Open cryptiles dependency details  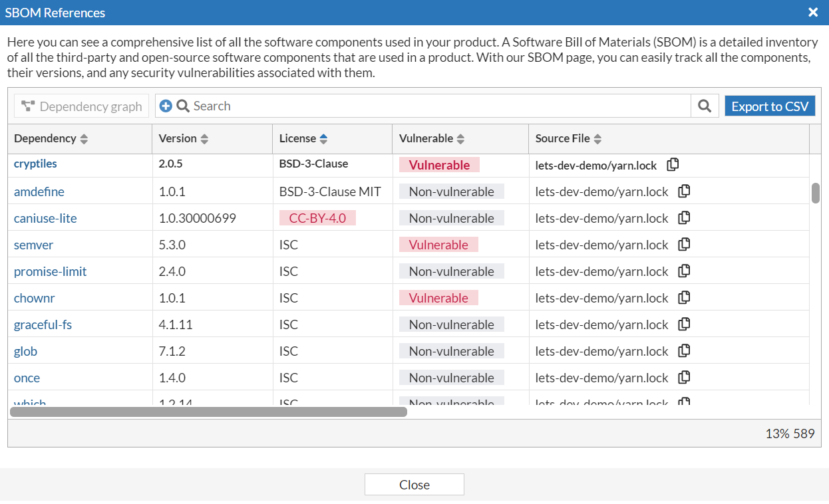click(35, 164)
